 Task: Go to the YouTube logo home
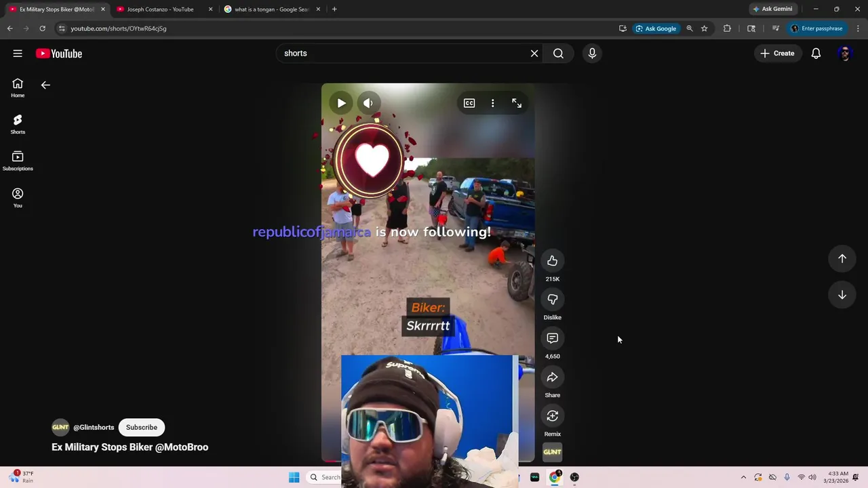(x=59, y=54)
